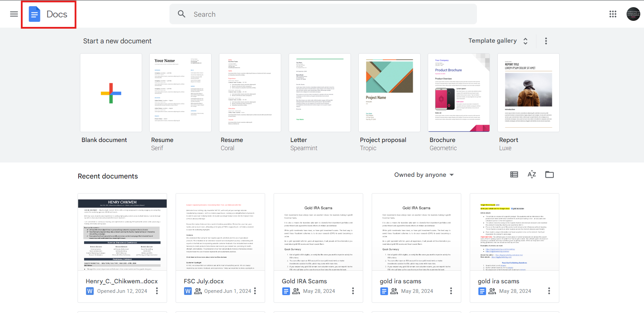Open the AZ sort options

(532, 175)
